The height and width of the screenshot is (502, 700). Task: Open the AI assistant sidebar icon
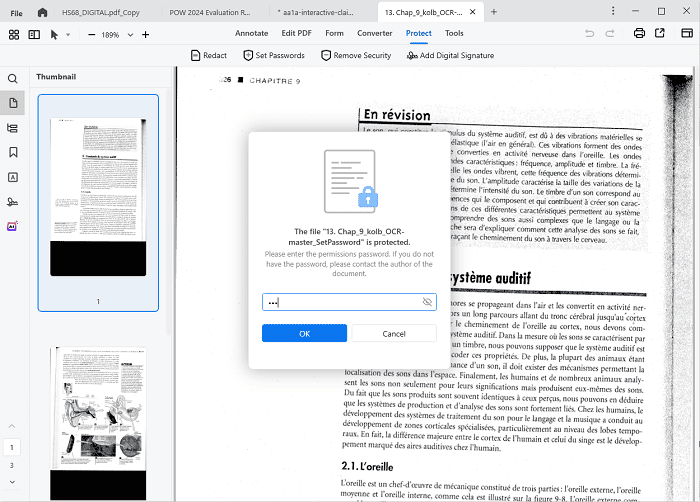(x=13, y=226)
